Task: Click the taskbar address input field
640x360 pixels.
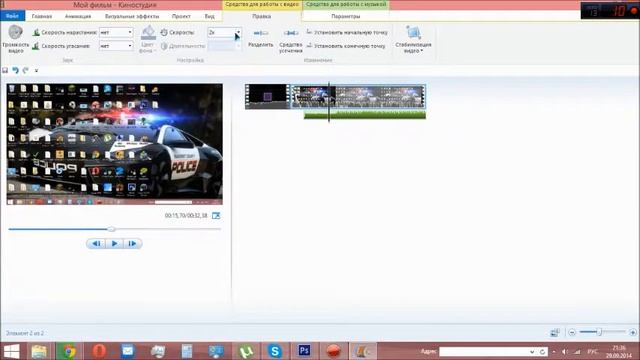Action: 484,351
